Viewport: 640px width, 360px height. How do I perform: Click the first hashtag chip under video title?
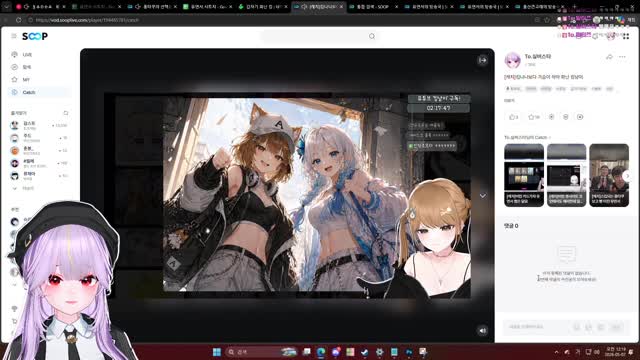point(513,89)
